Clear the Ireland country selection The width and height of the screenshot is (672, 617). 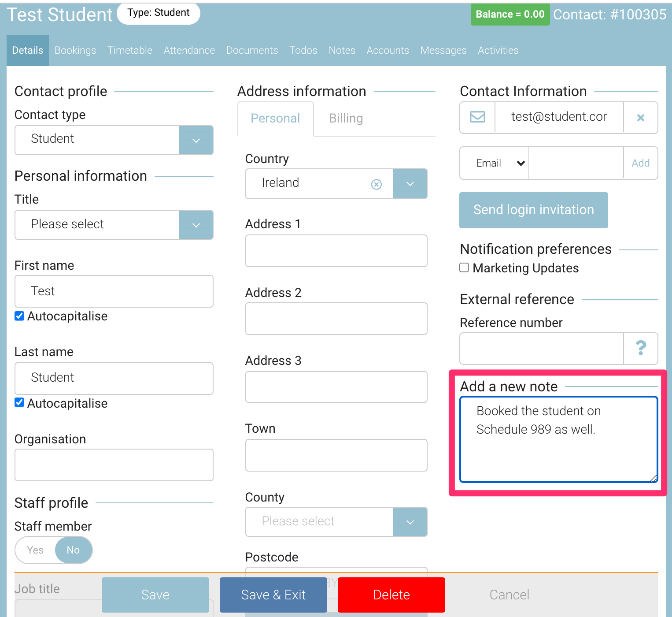point(376,184)
